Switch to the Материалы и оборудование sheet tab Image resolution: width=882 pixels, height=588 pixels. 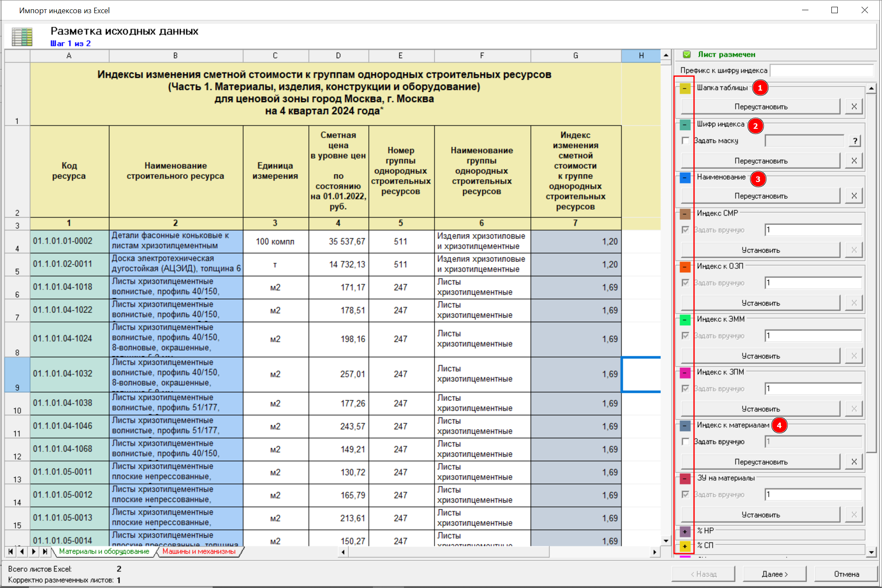click(104, 551)
